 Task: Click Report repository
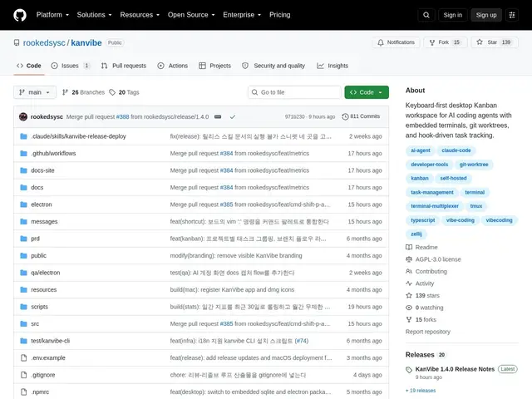428,332
